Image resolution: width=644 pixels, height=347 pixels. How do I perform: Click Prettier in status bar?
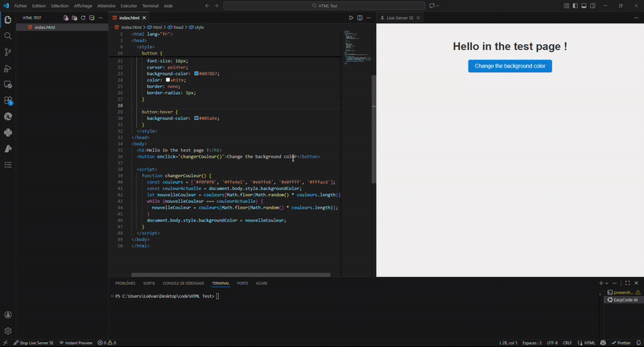(x=621, y=343)
